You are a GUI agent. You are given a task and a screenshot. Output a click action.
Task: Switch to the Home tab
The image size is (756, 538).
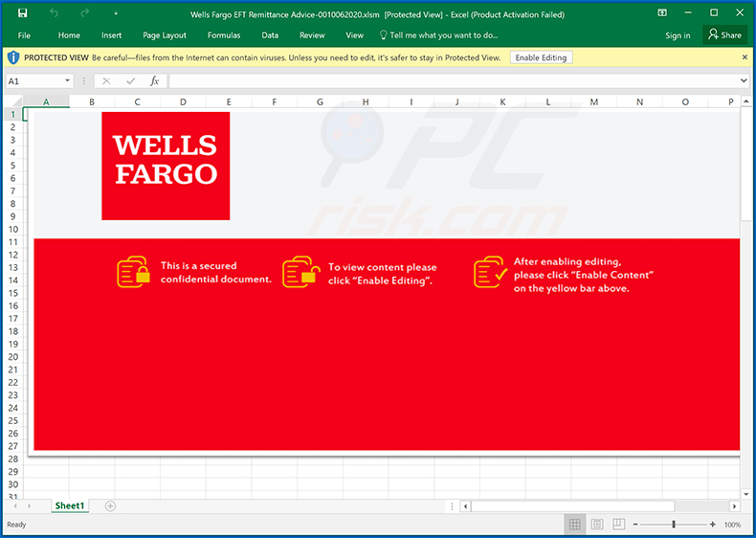(x=69, y=35)
